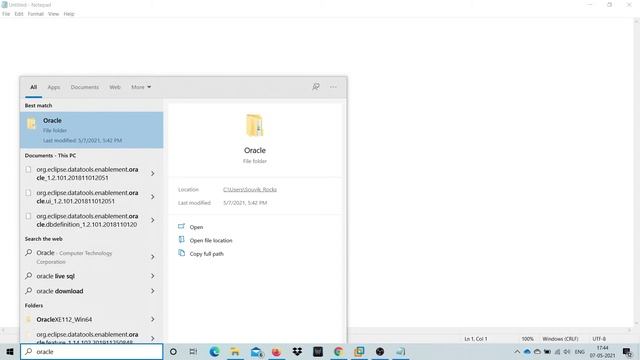
Task: Select the Oracle best match result
Action: [x=91, y=130]
